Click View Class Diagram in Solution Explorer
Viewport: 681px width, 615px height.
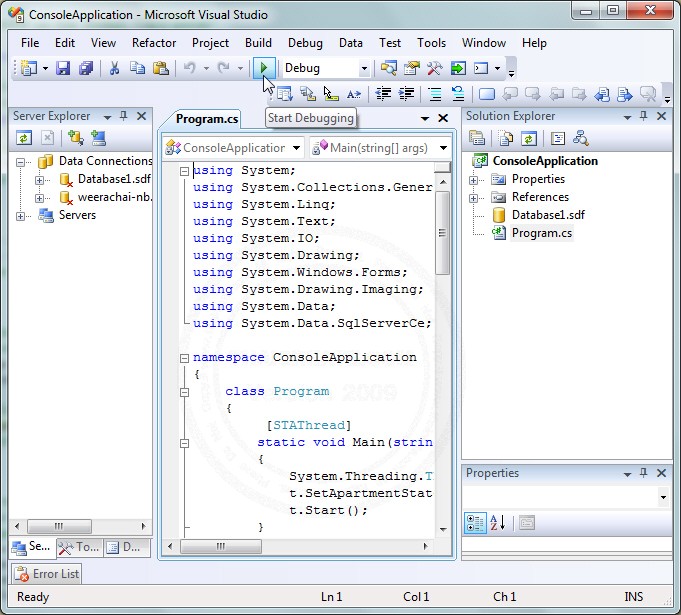click(581, 139)
